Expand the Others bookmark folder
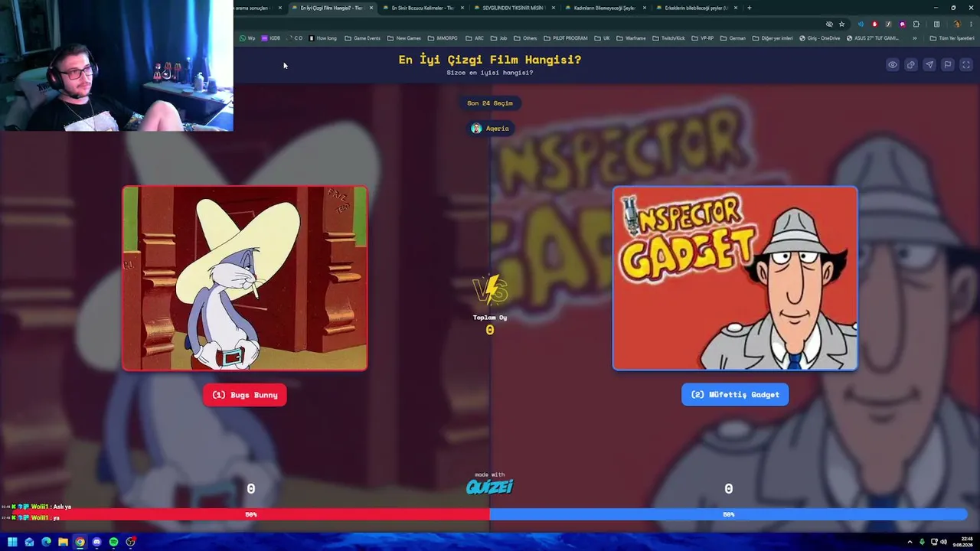Image resolution: width=980 pixels, height=551 pixels. point(526,38)
